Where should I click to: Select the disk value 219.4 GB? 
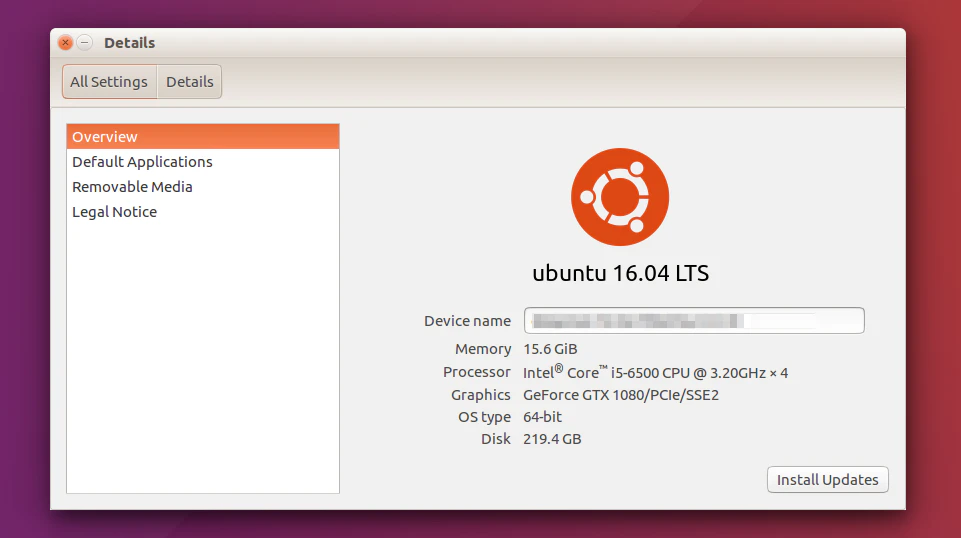point(552,439)
